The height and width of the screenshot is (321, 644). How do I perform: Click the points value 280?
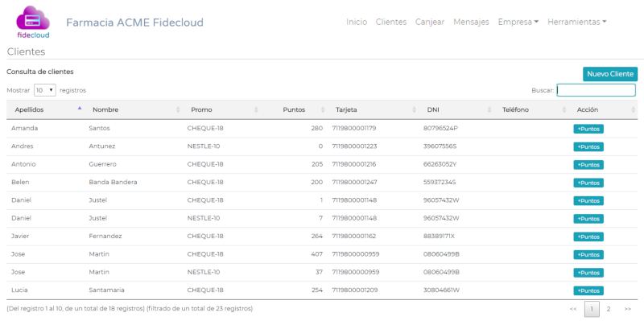317,128
